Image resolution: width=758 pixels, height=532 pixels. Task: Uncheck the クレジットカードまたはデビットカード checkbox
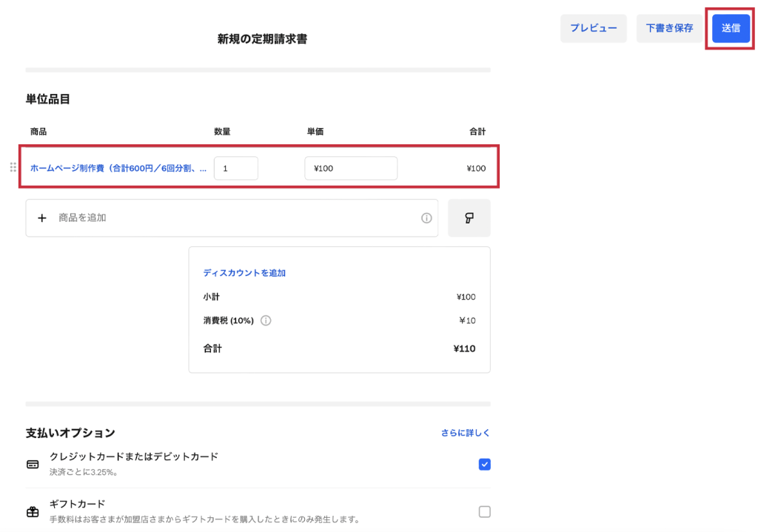click(x=484, y=465)
